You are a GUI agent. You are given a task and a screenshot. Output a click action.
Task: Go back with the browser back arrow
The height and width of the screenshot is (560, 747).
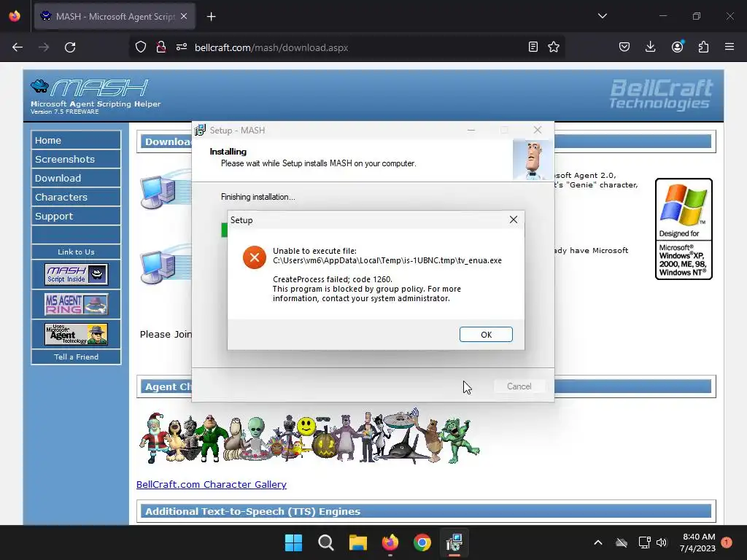tap(18, 47)
